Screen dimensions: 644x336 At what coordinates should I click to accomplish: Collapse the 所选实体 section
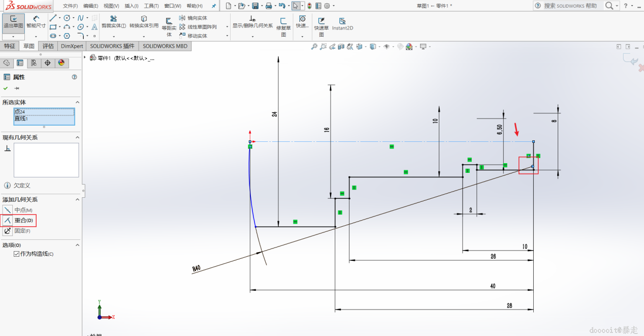pos(77,102)
